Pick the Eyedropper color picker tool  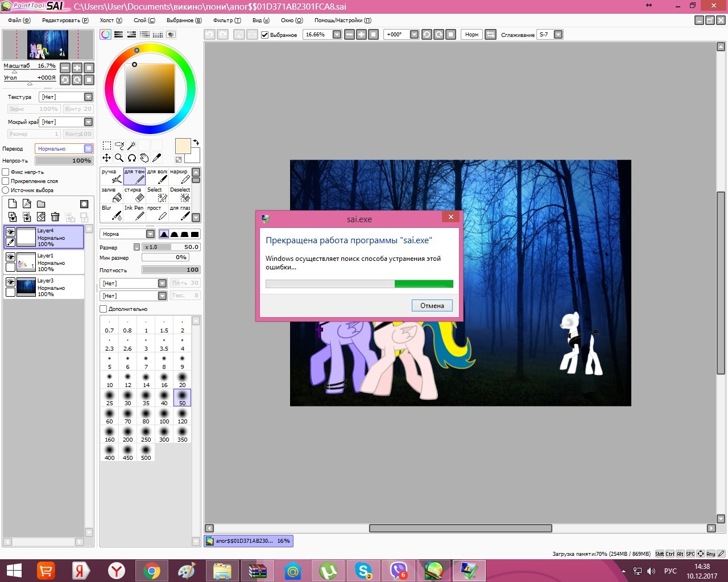click(157, 158)
